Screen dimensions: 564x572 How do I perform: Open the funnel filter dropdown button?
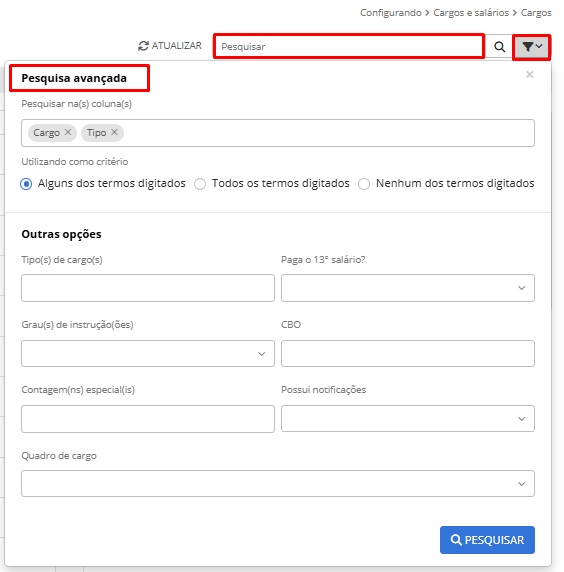pos(532,47)
